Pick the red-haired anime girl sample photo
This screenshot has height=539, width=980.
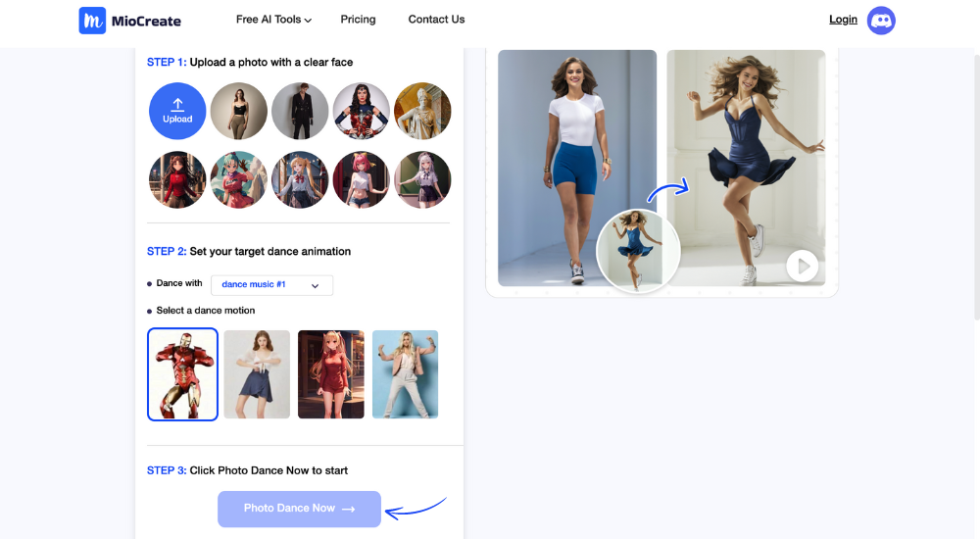pyautogui.click(x=177, y=180)
